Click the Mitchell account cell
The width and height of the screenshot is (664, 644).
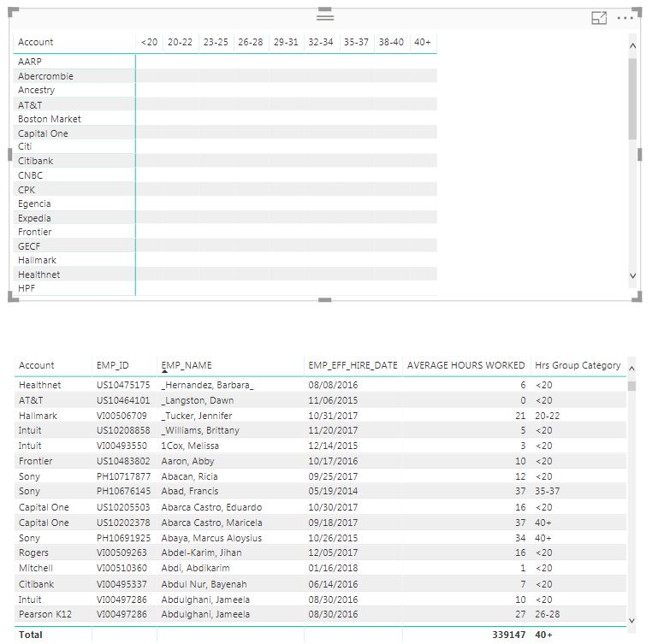(36, 568)
